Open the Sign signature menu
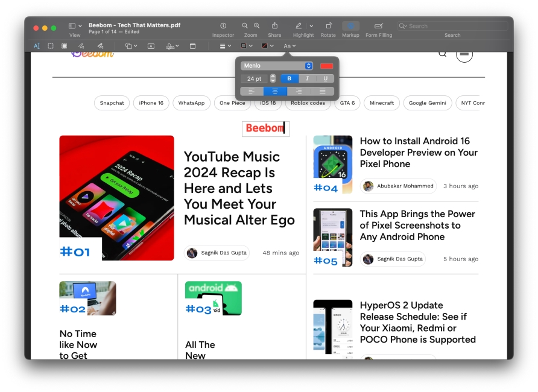 [172, 46]
